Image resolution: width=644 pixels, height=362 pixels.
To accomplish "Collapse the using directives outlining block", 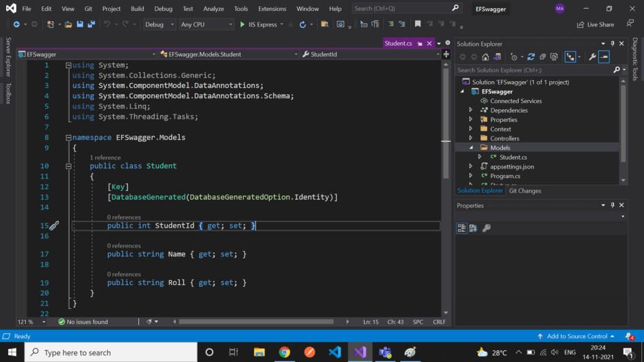I will click(x=69, y=65).
